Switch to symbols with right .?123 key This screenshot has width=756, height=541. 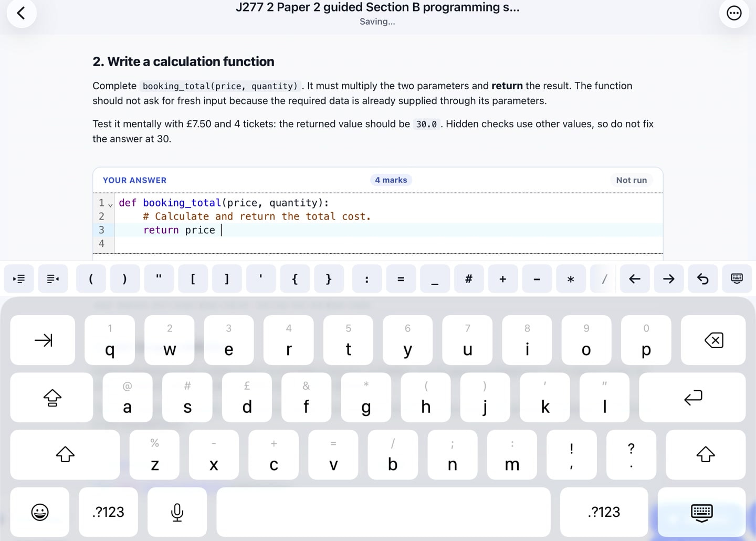604,512
